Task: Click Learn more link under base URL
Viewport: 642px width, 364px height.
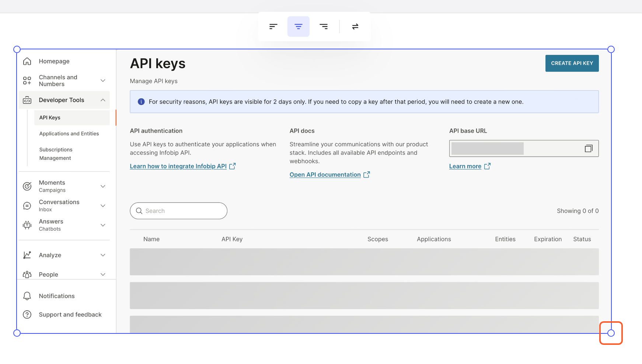Action: [470, 166]
